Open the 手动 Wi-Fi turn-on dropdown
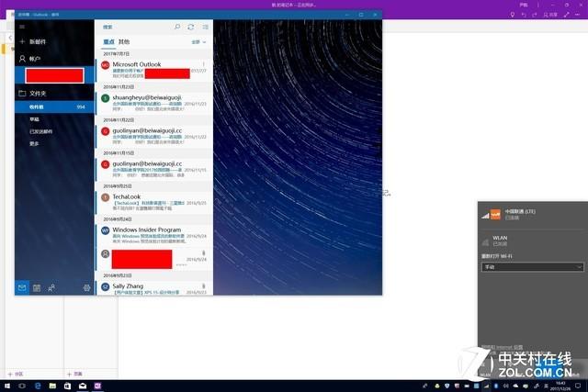The width and height of the screenshot is (588, 392). 533,267
